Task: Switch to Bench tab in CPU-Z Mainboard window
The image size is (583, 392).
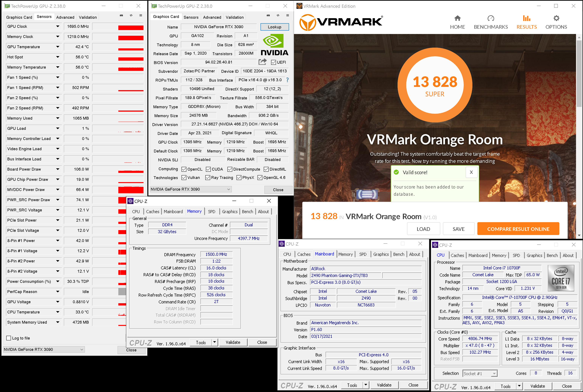Action: click(398, 254)
